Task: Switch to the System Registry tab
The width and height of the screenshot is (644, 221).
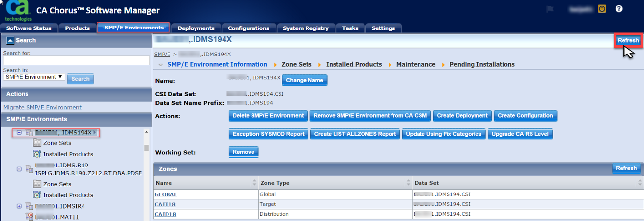Action: pyautogui.click(x=306, y=28)
